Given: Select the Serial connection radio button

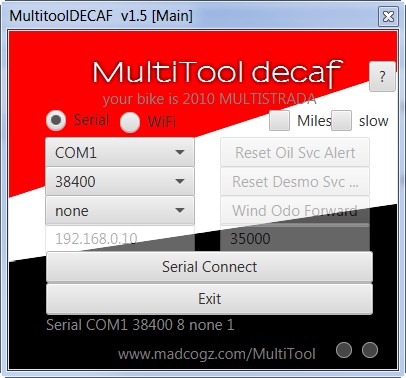Looking at the screenshot, I should [x=56, y=120].
